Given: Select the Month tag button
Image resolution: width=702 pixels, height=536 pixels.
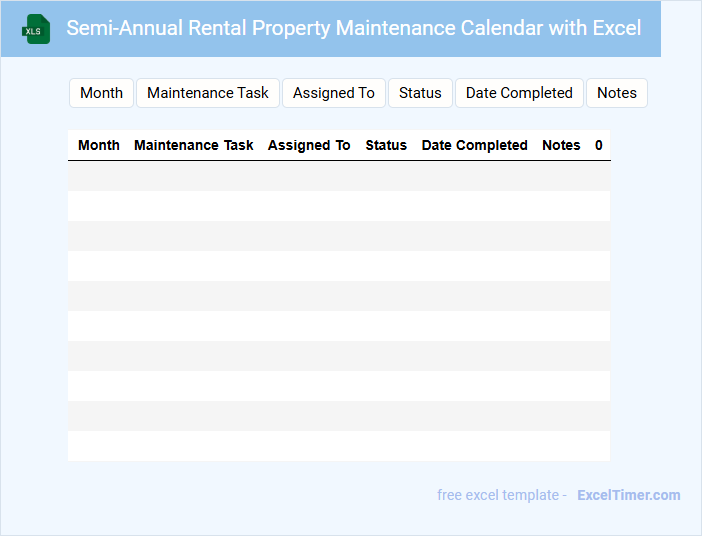Looking at the screenshot, I should tap(101, 93).
